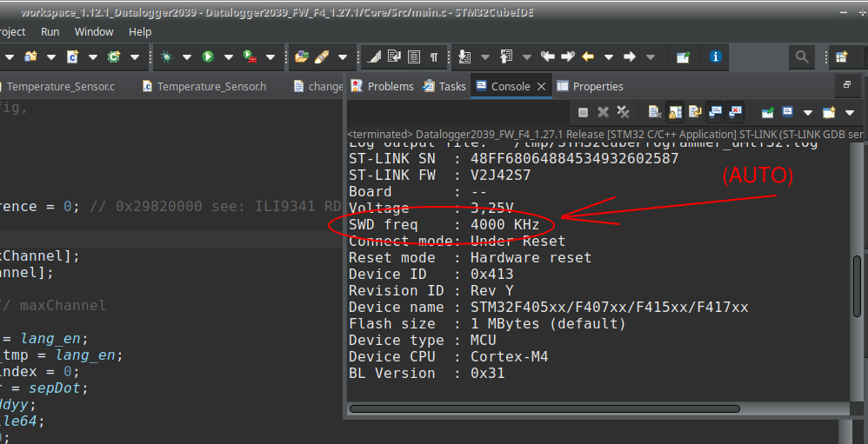
Task: Click the New C++ Class icon
Action: 114,56
